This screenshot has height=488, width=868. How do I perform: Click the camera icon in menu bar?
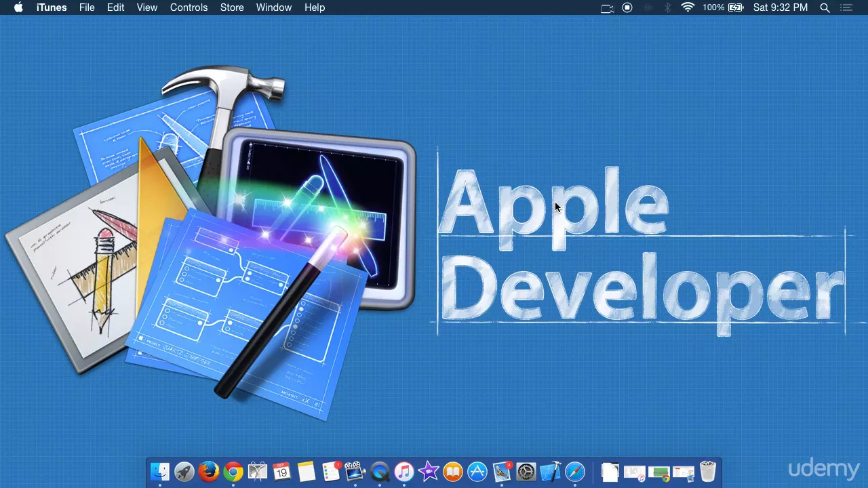pyautogui.click(x=607, y=7)
